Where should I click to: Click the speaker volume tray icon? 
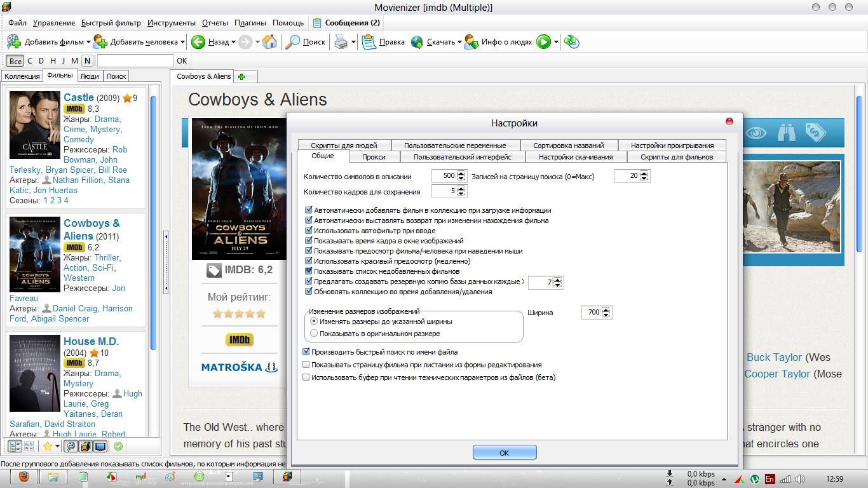click(x=800, y=479)
